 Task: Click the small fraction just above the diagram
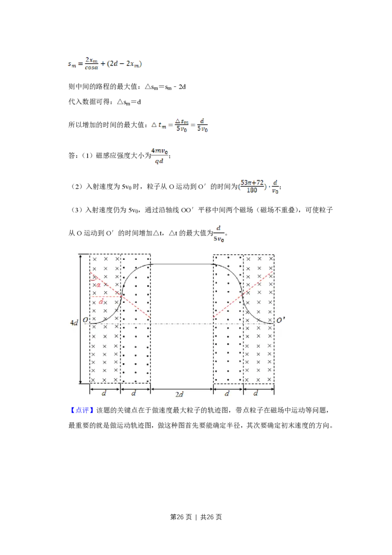219,234
